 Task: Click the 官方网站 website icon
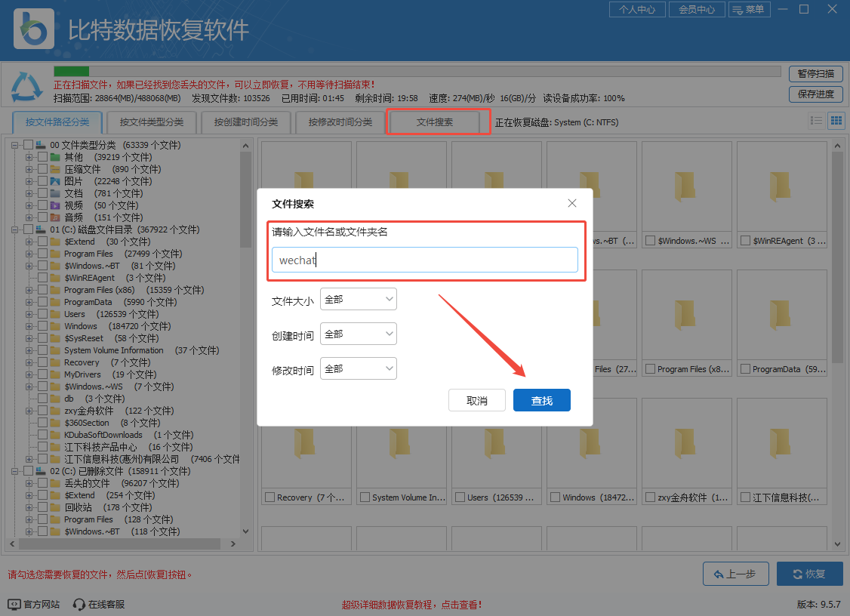(x=15, y=603)
